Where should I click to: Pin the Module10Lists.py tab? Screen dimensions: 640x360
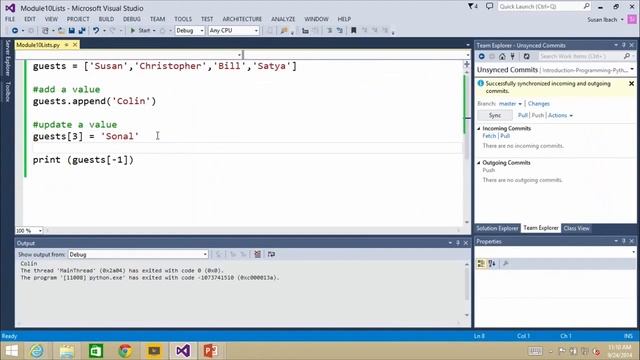(67, 45)
